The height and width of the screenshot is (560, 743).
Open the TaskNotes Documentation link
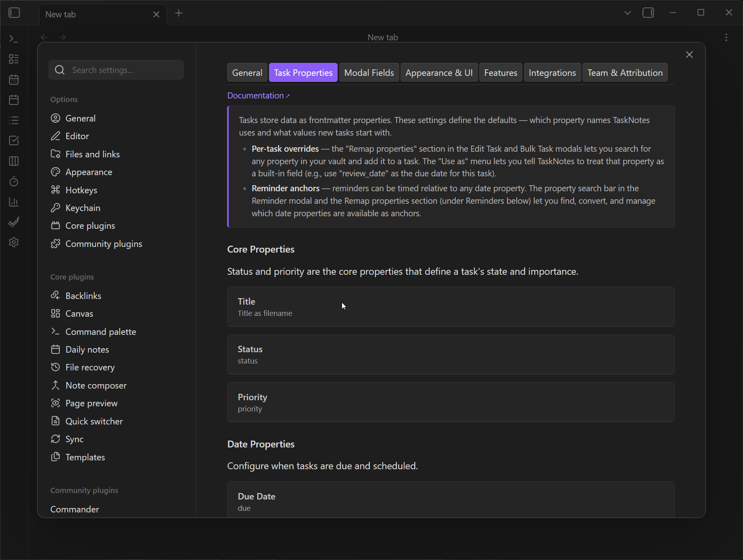(x=258, y=96)
